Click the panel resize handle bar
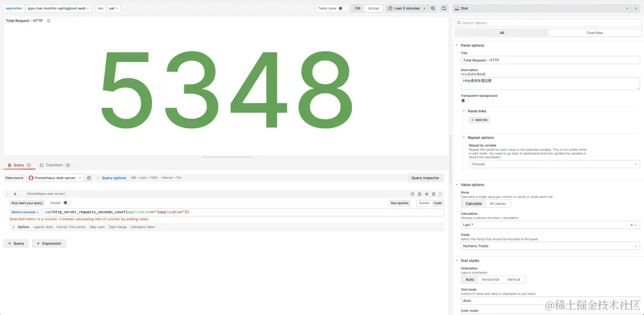The width and height of the screenshot is (644, 315). tap(227, 157)
